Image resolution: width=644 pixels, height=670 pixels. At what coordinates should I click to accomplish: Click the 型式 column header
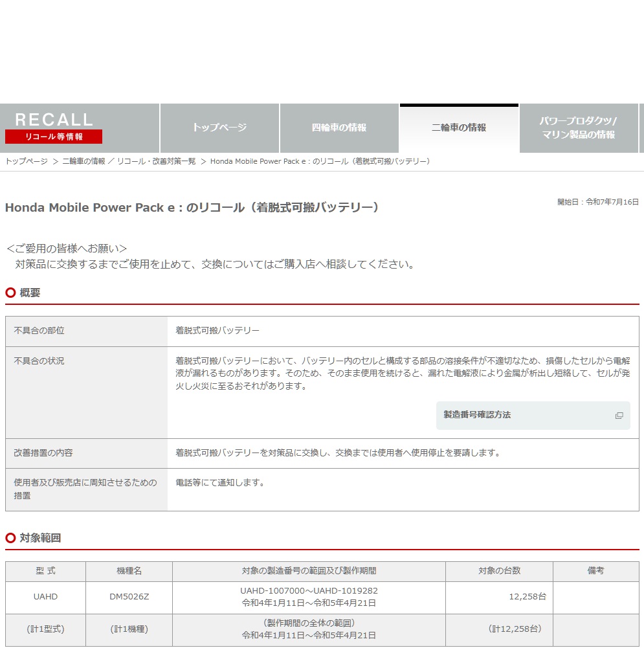click(x=45, y=571)
